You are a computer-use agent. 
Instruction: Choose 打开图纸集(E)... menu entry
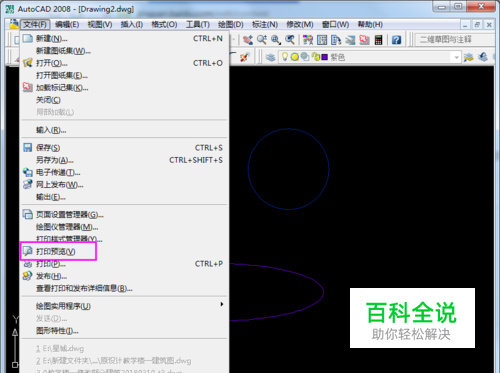[x=124, y=75]
